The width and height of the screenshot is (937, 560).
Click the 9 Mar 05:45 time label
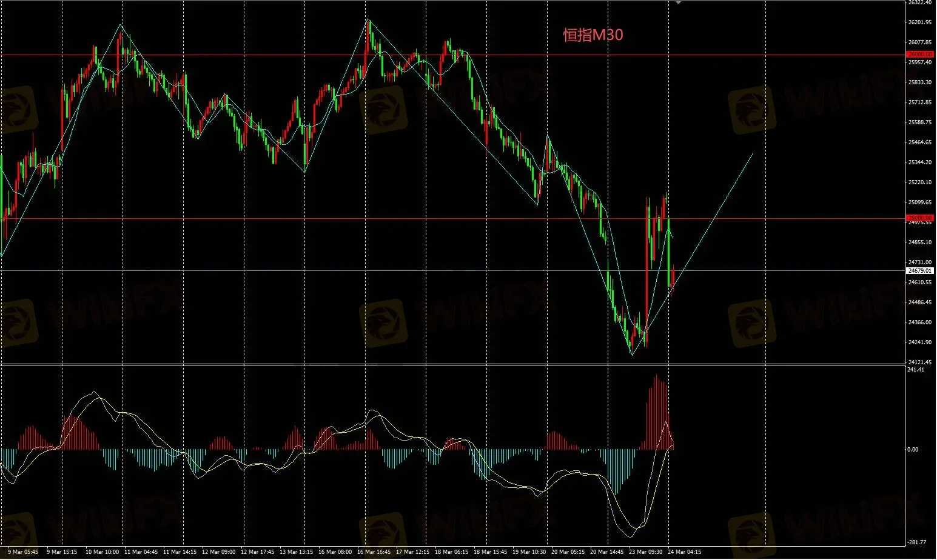point(23,552)
